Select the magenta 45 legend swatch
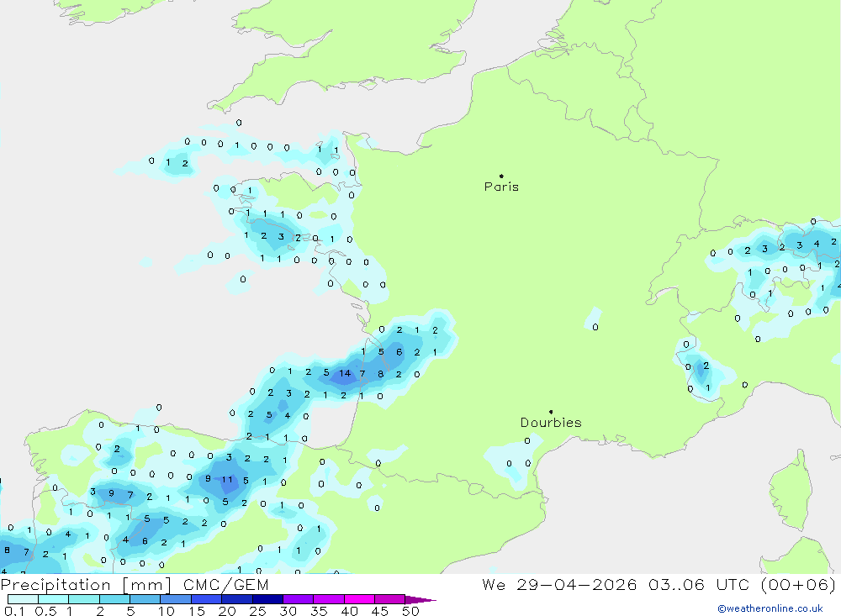 pyautogui.click(x=390, y=599)
